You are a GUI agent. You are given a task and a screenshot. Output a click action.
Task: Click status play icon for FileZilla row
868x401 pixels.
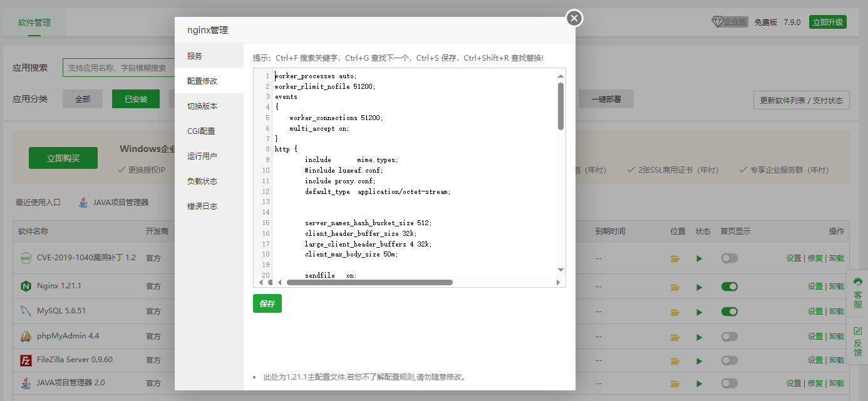click(x=700, y=360)
